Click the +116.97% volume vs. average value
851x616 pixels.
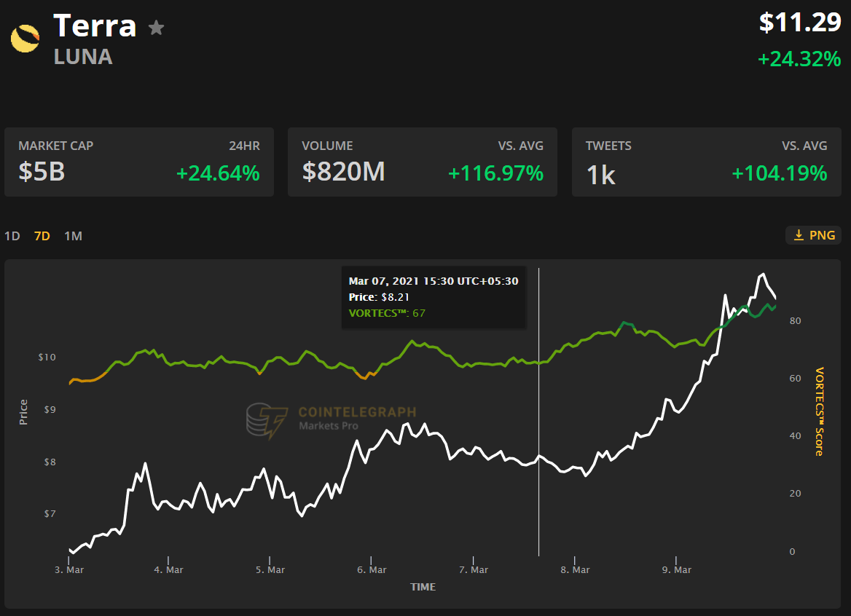coord(495,173)
